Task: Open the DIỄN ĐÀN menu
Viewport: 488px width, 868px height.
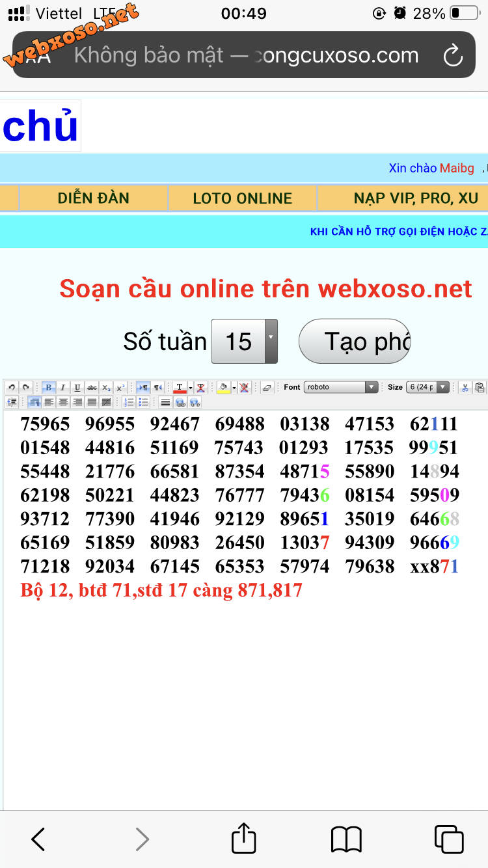Action: (94, 198)
